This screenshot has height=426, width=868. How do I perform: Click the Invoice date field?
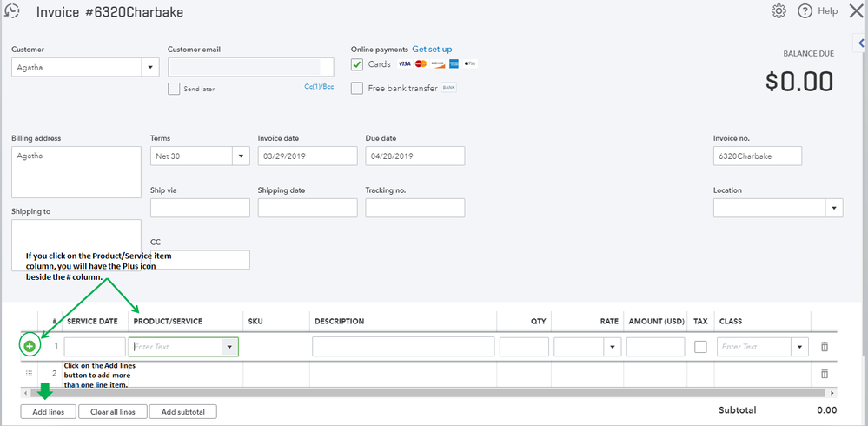(308, 156)
